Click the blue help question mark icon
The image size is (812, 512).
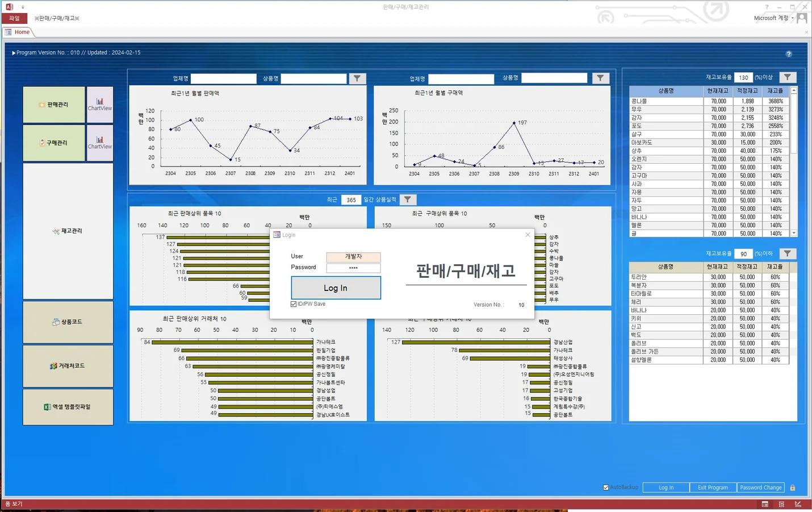coord(789,54)
